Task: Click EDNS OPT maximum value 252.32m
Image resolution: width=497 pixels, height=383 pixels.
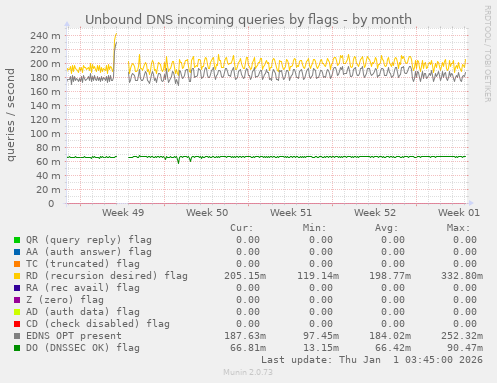Action: [x=462, y=336]
